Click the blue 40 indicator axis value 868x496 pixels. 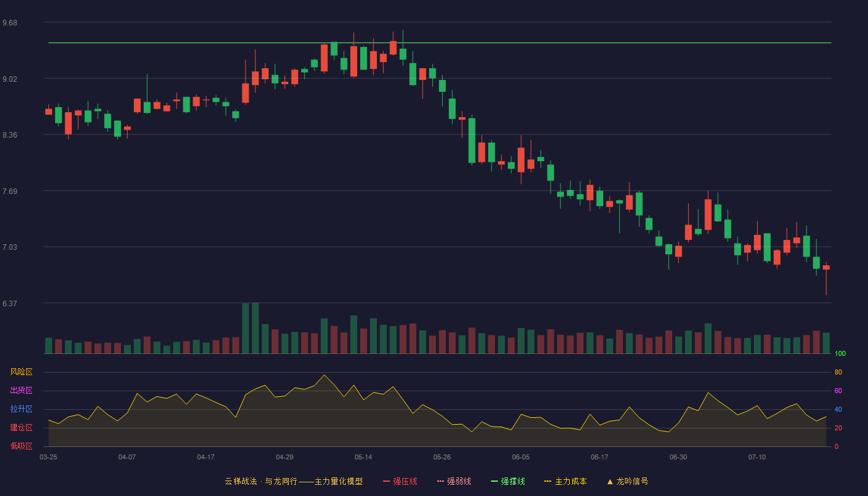(838, 409)
